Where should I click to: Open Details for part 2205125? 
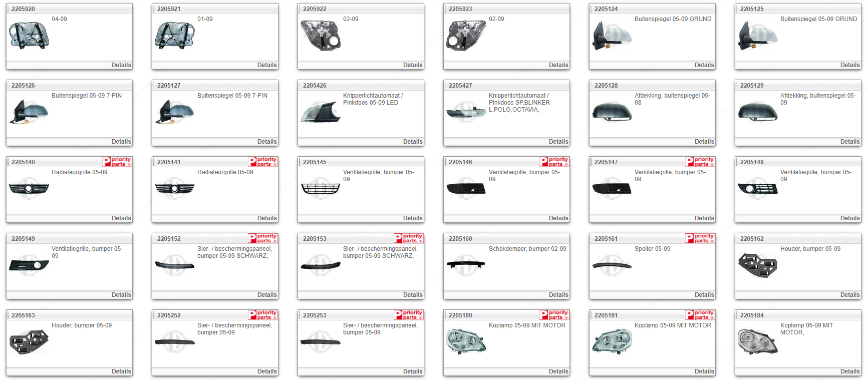coord(849,65)
